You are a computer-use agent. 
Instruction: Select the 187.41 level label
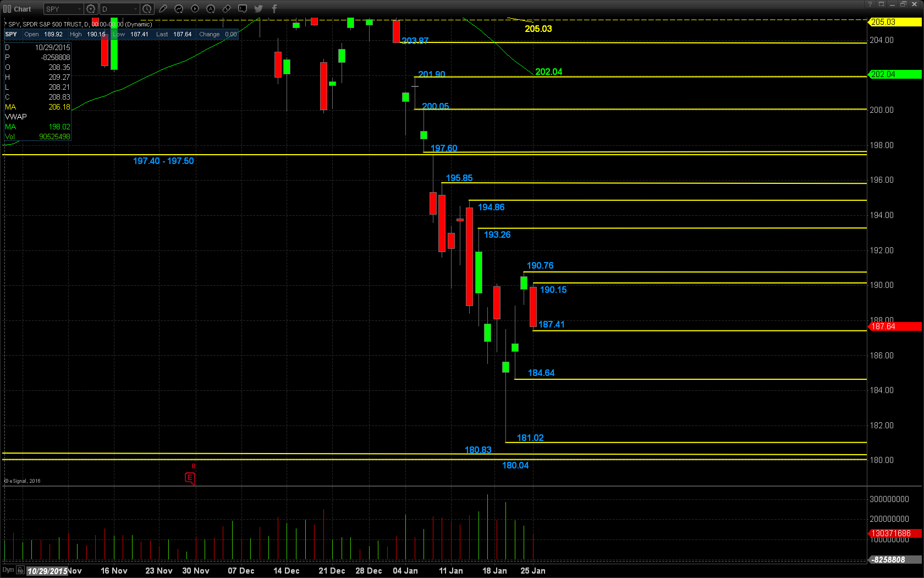tap(552, 324)
